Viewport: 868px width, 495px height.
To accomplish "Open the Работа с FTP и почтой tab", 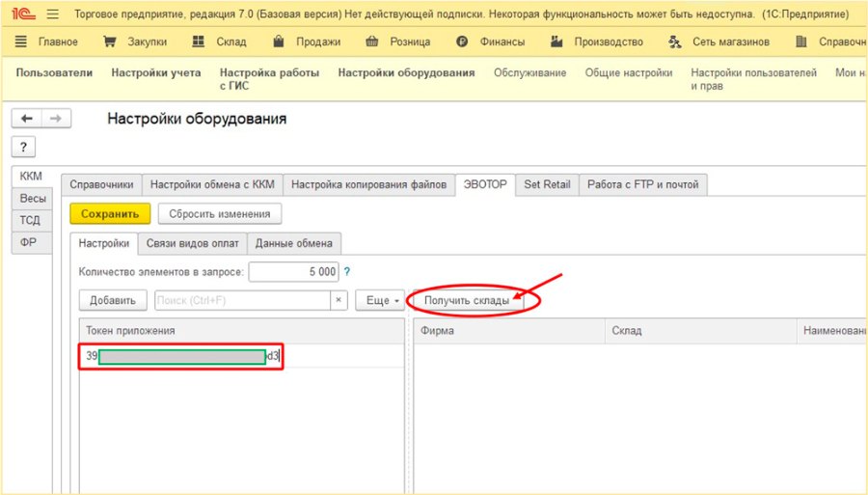I will point(642,184).
